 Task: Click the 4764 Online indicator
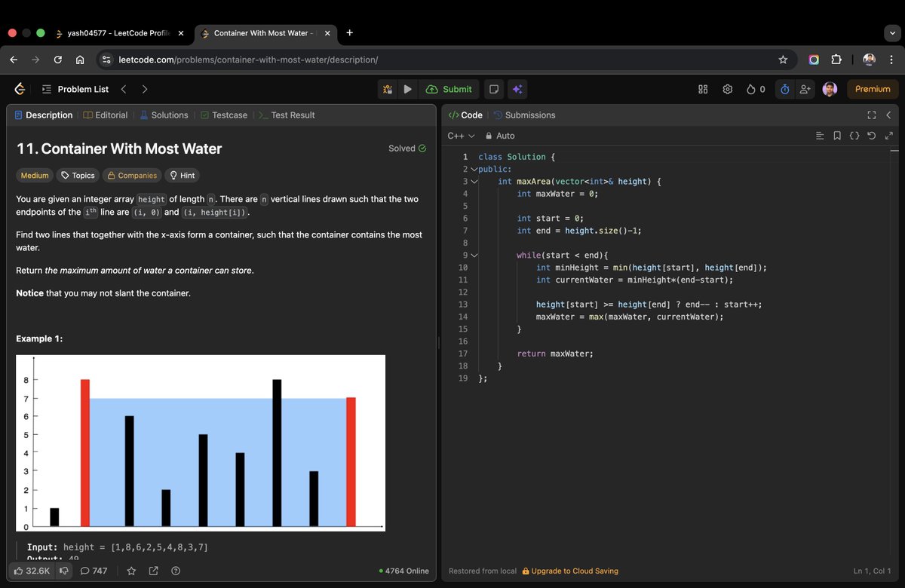point(404,571)
